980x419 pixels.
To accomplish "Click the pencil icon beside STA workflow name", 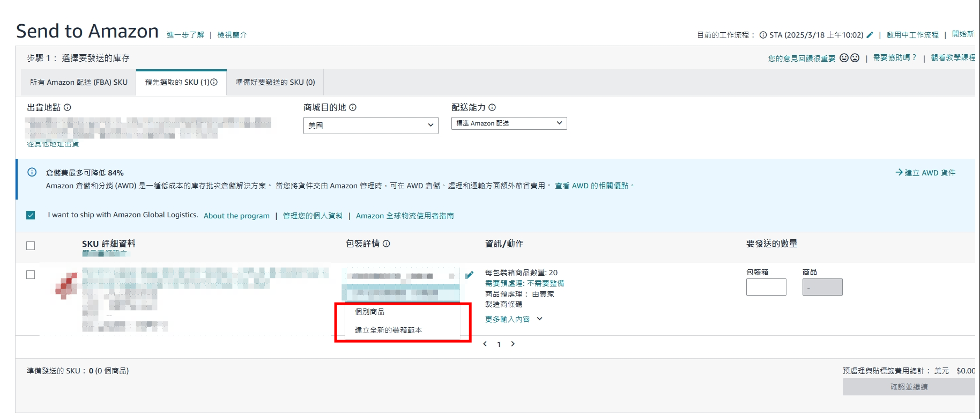I will [x=870, y=35].
